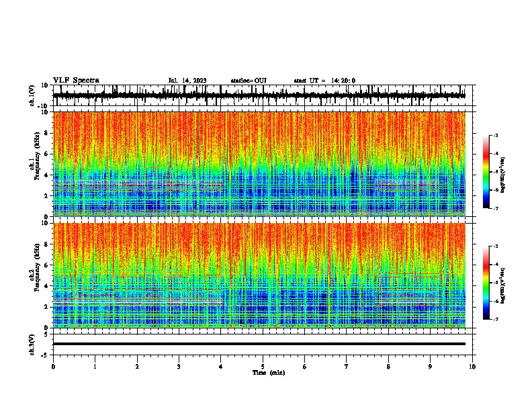532x411 pixels.
Task: Click the "8" kHz tick of ch.1 spectrogram
Action: click(x=46, y=133)
